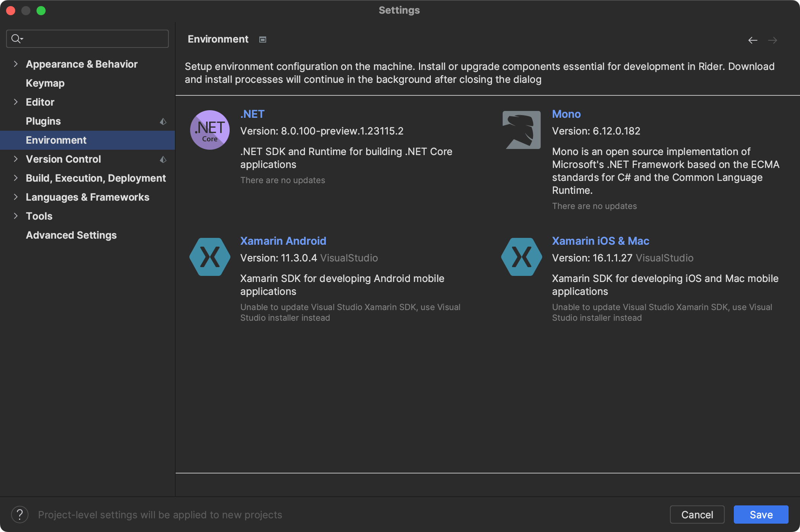Click the Mono link
800x532 pixels.
point(567,114)
